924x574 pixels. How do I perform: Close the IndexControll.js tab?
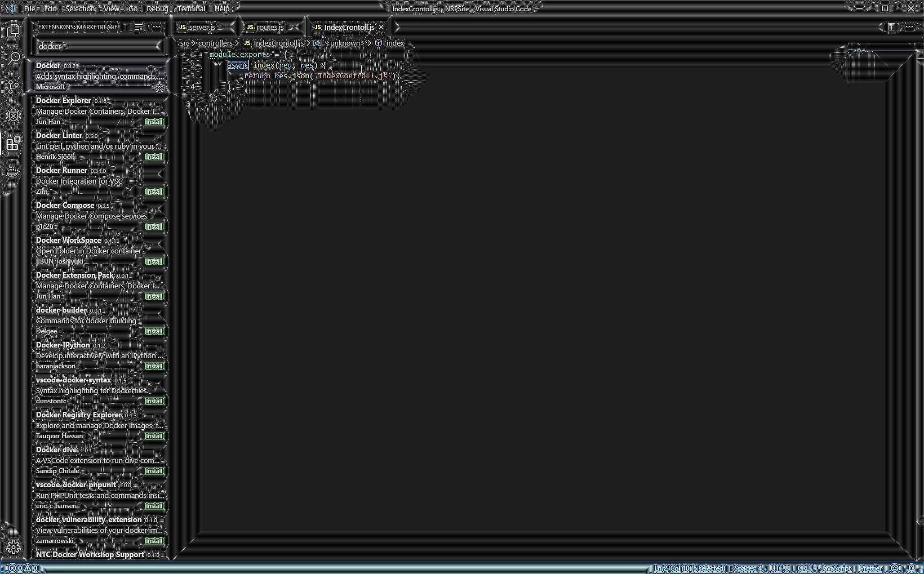(x=381, y=27)
